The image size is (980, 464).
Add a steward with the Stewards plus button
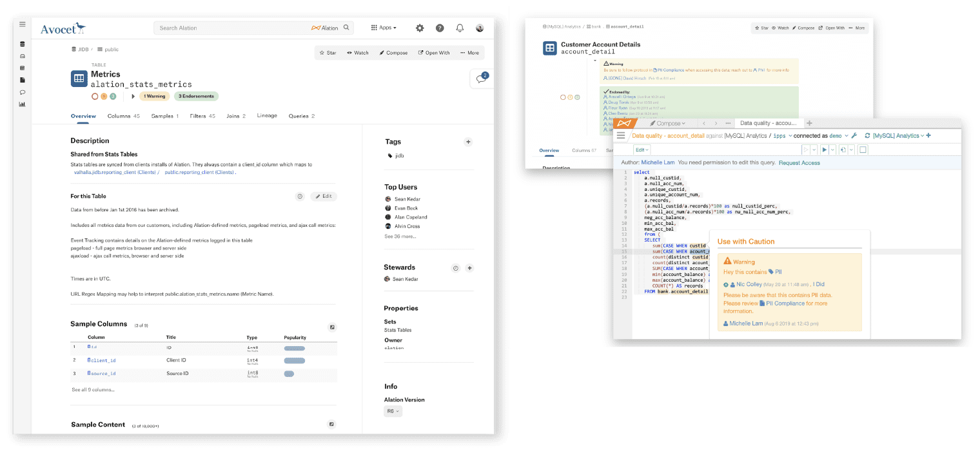tap(469, 268)
